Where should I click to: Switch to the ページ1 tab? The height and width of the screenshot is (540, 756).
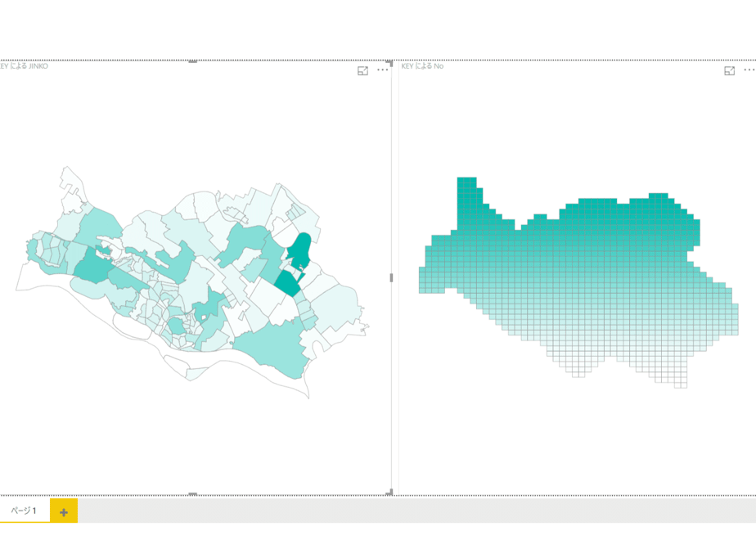coord(24,511)
